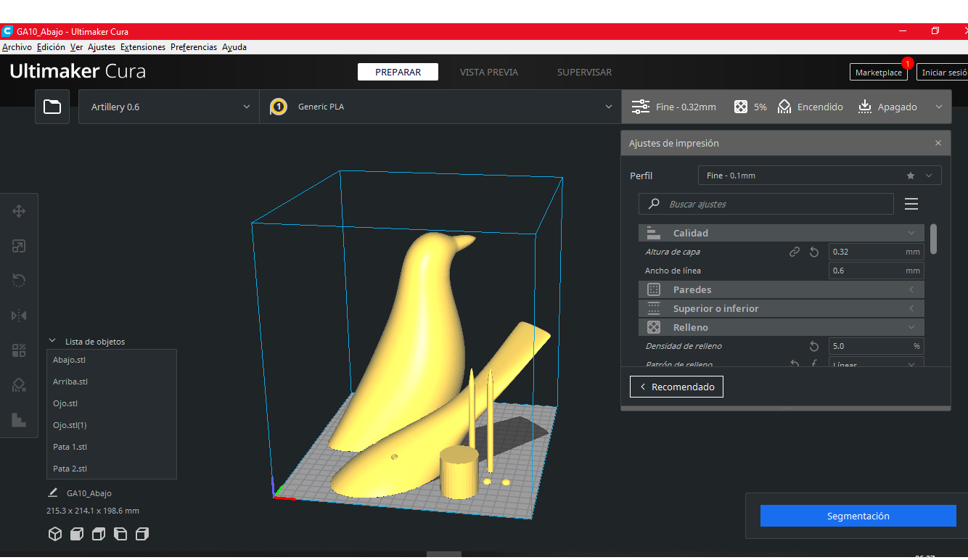Open the Extensiones menu
This screenshot has width=968, height=560.
[143, 47]
